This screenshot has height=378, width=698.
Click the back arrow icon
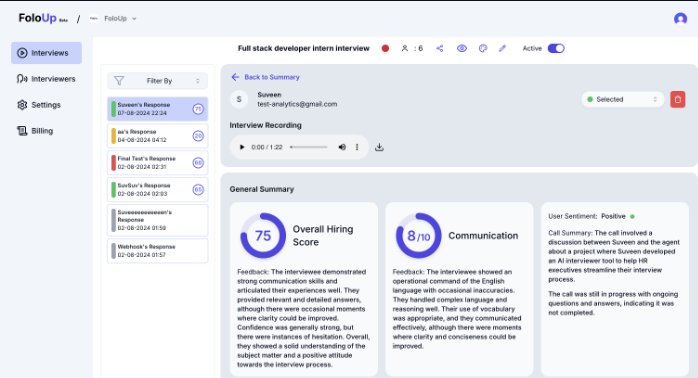(x=235, y=77)
